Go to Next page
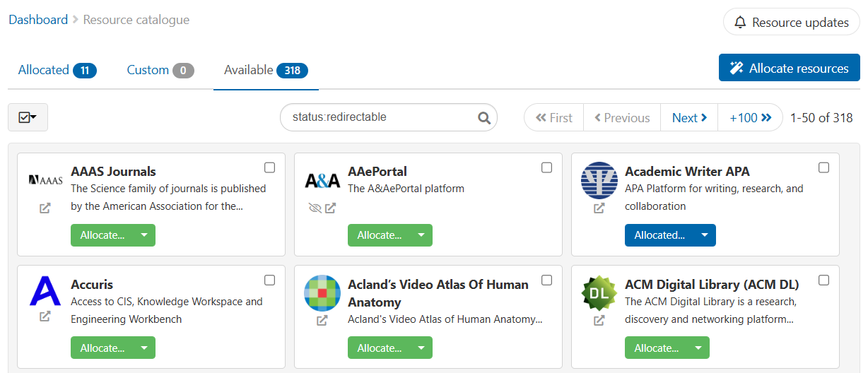 pos(689,118)
